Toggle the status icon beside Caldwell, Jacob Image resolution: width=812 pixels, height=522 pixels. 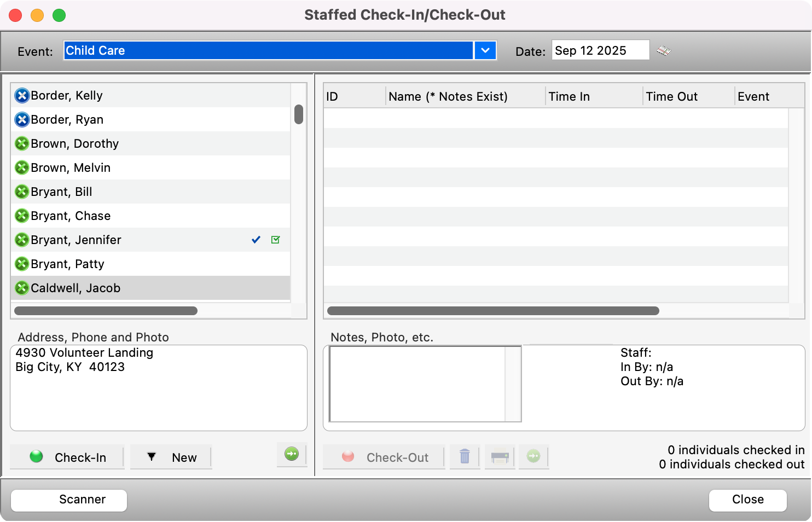(22, 288)
